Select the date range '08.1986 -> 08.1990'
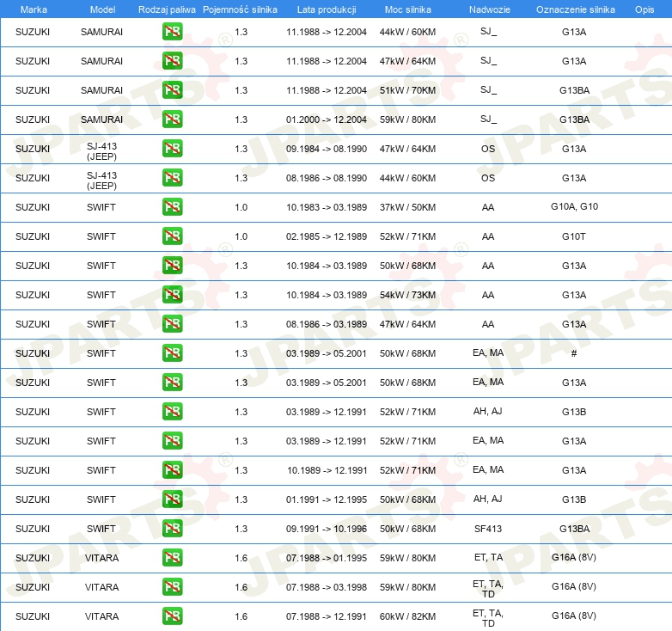Viewport: 672px width, 631px height. [x=327, y=178]
